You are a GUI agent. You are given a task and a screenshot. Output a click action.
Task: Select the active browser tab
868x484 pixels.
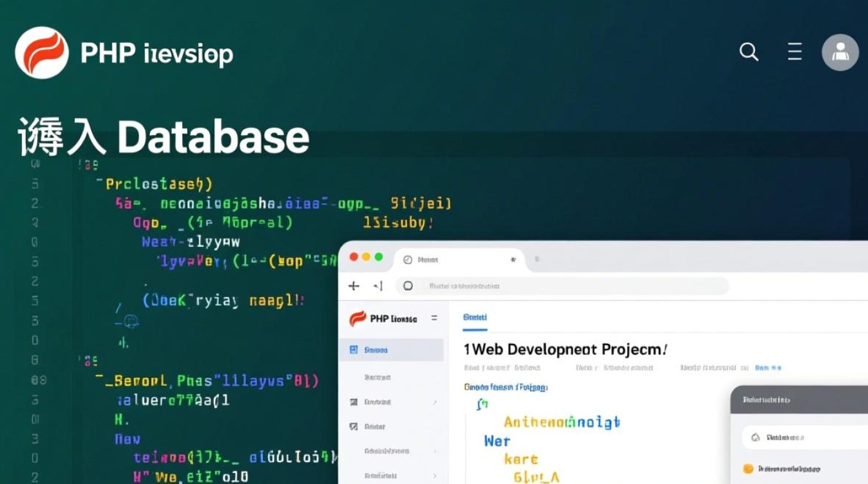click(x=460, y=259)
